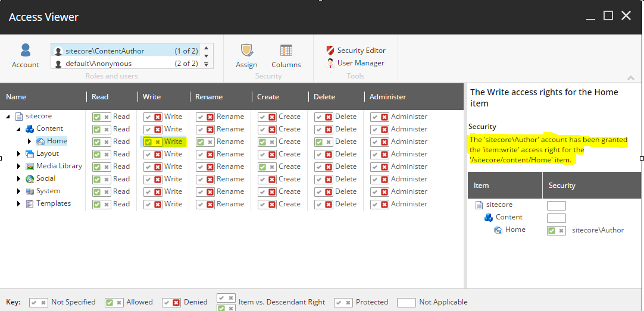Open the Columns chooser icon
Viewport: 644px width, 311px height.
(x=286, y=50)
